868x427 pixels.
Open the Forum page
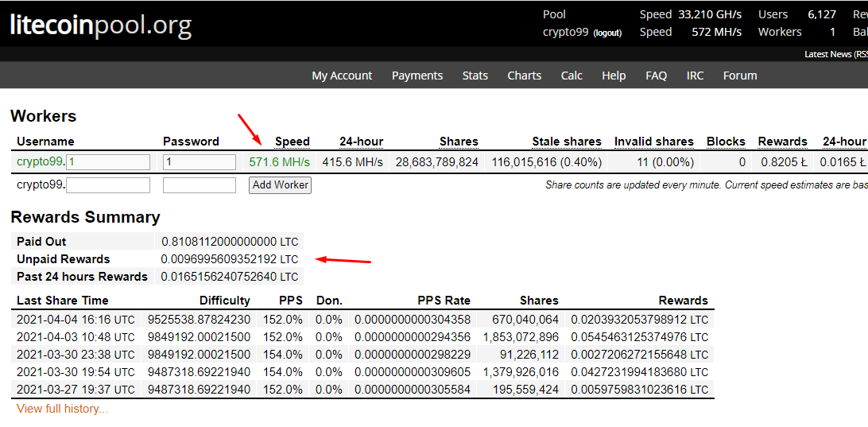point(740,76)
